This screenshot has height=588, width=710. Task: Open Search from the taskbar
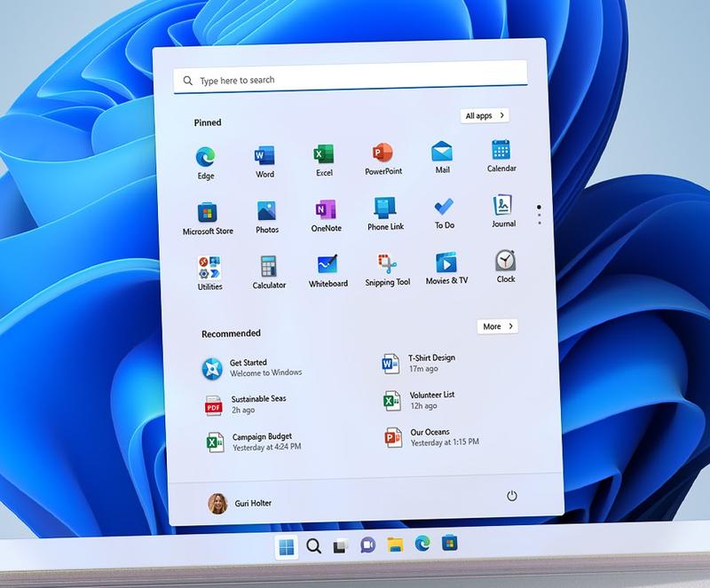coord(313,546)
